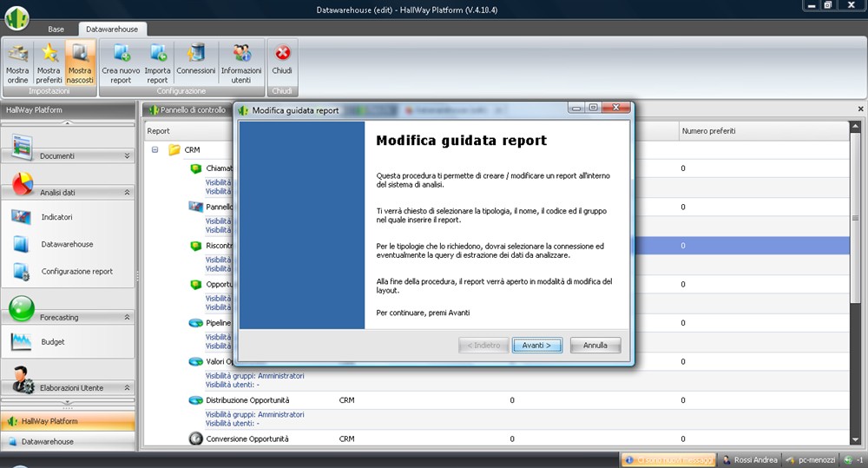Collapse the CRM tree folder
This screenshot has width=868, height=468.
click(x=155, y=149)
